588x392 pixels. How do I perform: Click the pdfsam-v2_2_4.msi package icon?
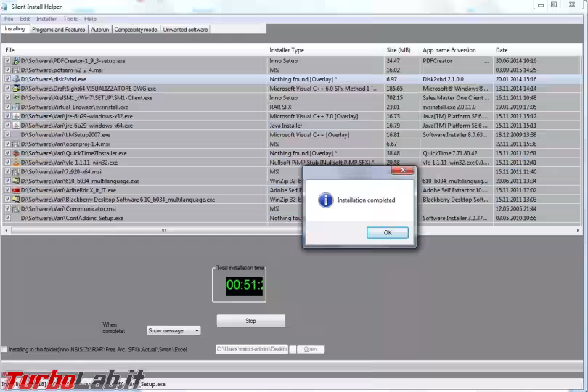(x=16, y=70)
